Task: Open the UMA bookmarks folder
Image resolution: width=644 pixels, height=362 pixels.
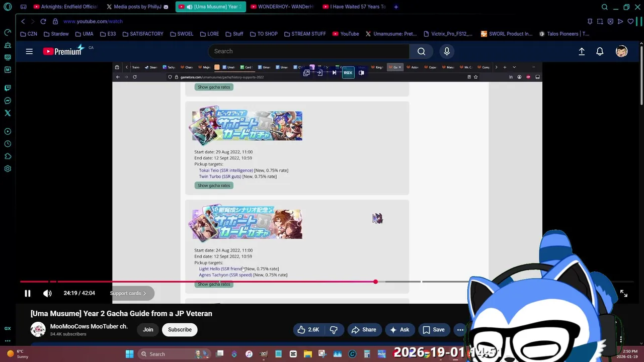Action: coord(84,34)
